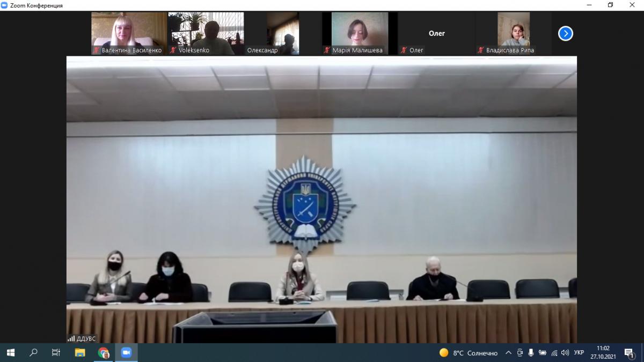Viewport: 644px width, 362px height.
Task: Select Олександр video thumbnail
Action: click(283, 33)
